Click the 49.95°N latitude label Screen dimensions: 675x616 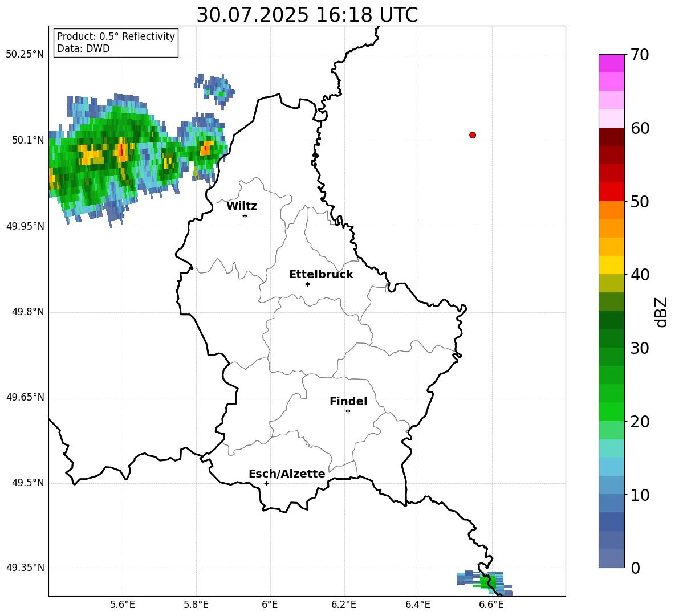25,226
